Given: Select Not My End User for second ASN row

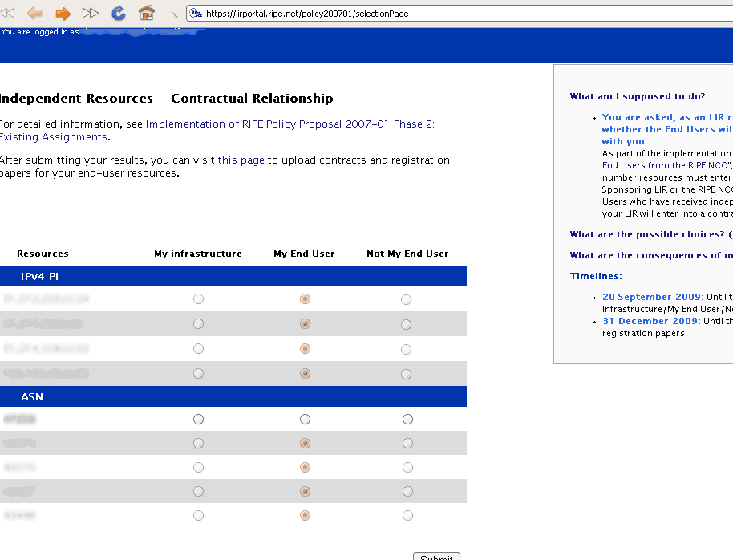Looking at the screenshot, I should coord(407,443).
